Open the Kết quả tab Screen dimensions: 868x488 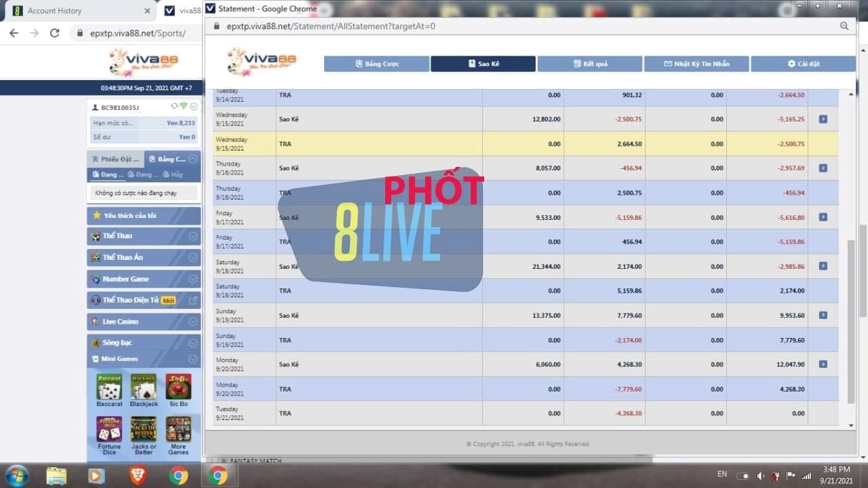pyautogui.click(x=589, y=64)
